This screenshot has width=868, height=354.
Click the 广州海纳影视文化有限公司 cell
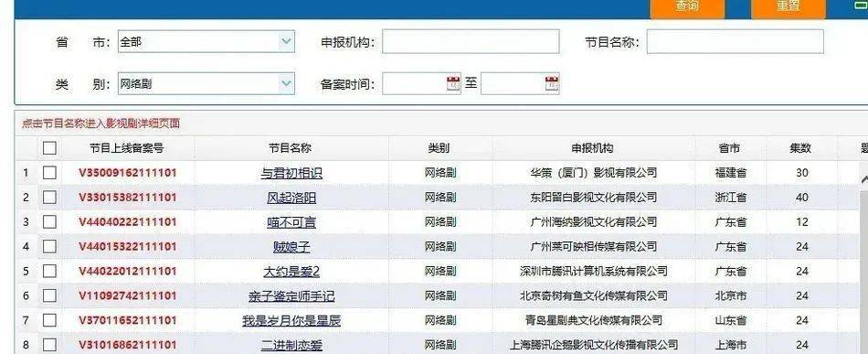tap(593, 221)
